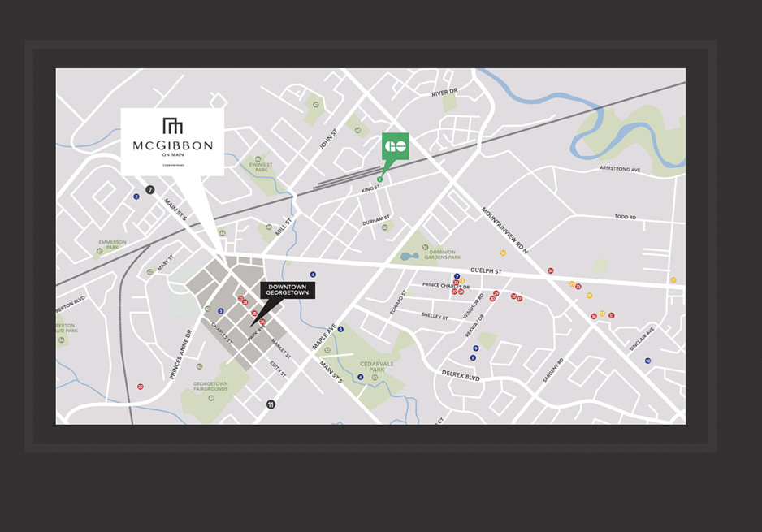Click blue marker 6 in Cedarvale Park

coord(360,377)
